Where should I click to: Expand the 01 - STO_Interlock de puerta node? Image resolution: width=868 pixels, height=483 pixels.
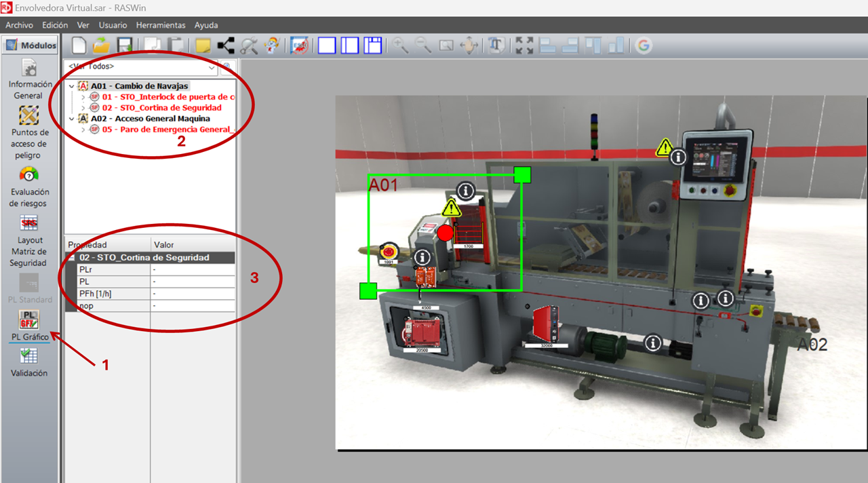click(x=83, y=97)
